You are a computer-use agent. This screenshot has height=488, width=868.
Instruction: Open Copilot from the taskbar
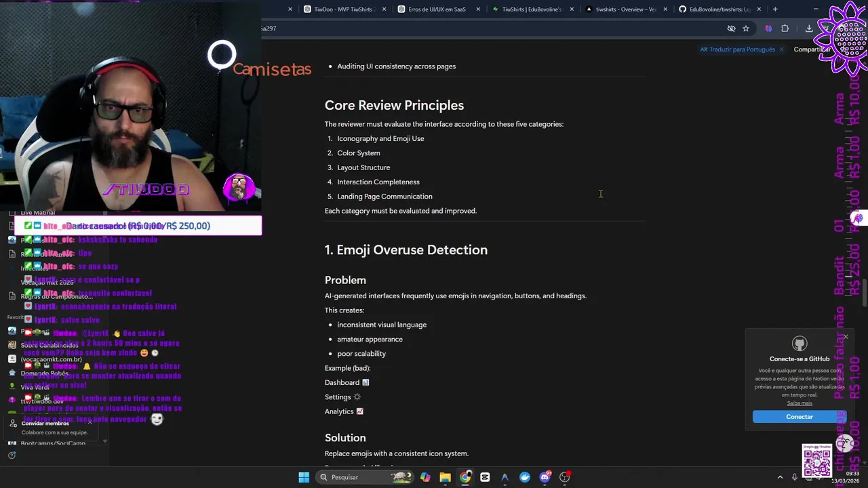click(425, 477)
